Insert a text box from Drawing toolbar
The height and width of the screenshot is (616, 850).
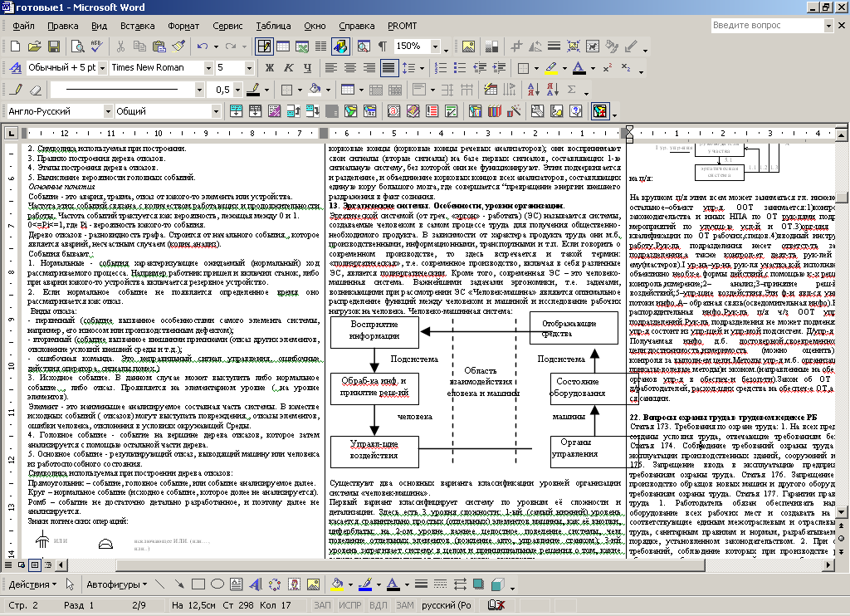237,584
